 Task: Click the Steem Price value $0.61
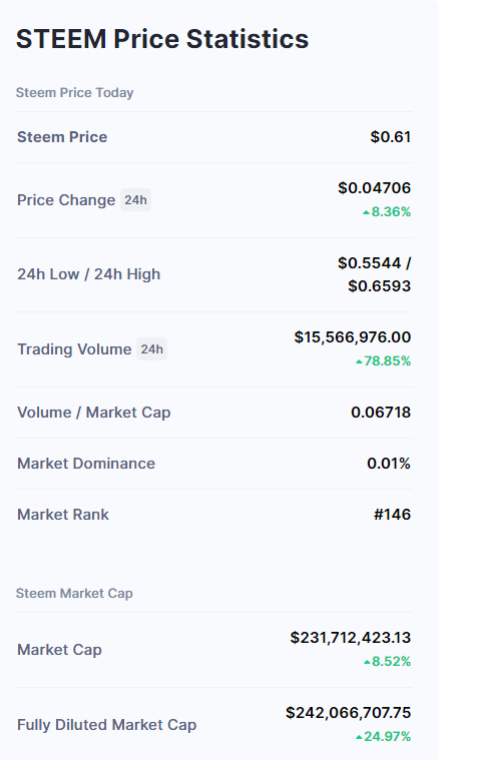tap(391, 137)
